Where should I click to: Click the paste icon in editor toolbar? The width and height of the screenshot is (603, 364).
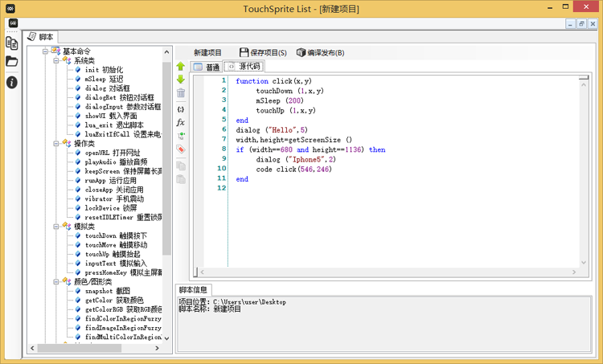pyautogui.click(x=181, y=179)
